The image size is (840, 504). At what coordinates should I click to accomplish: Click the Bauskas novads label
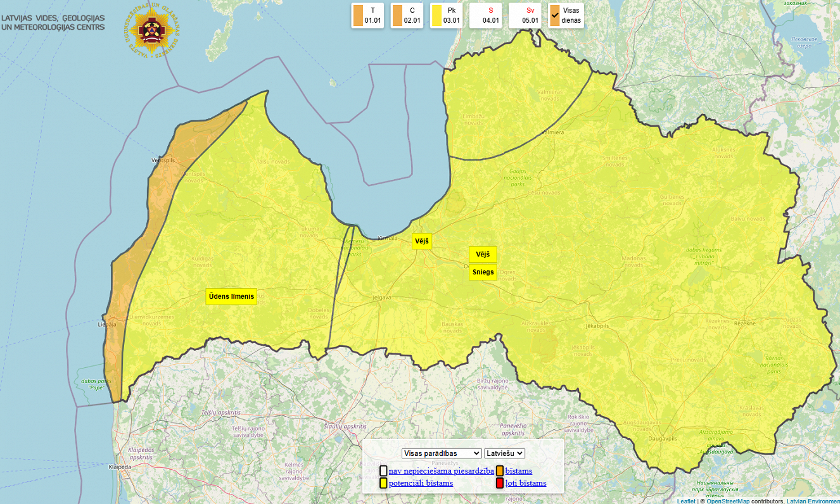tap(452, 327)
